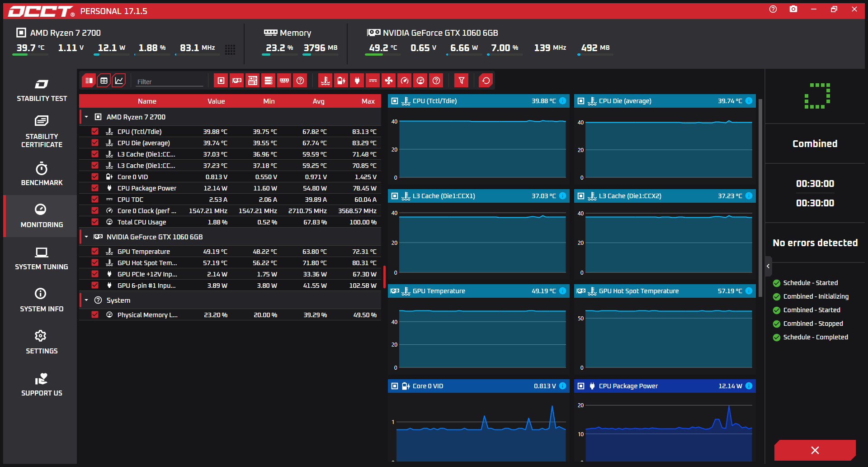
Task: Uncheck the GPU Temperature sensor row
Action: point(95,251)
